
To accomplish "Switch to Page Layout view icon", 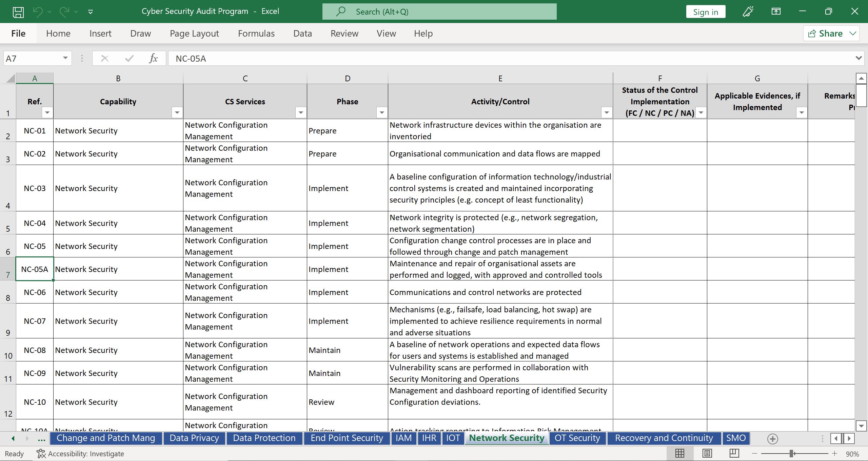I will 707,454.
